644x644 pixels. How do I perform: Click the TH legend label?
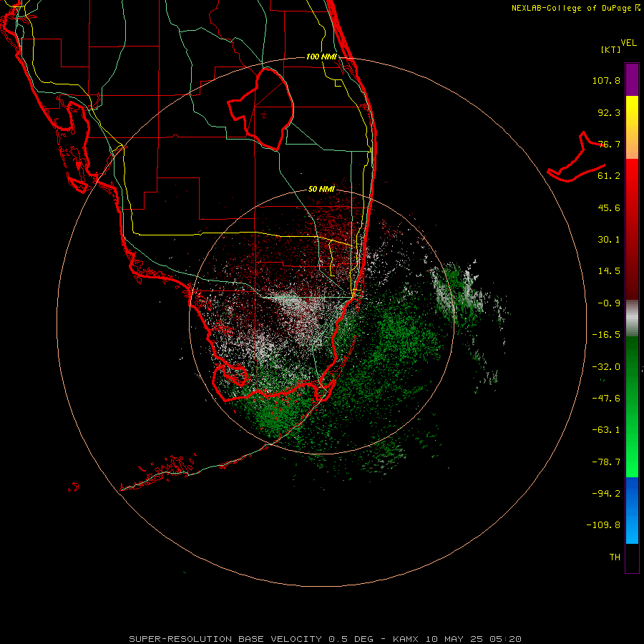pyautogui.click(x=615, y=557)
